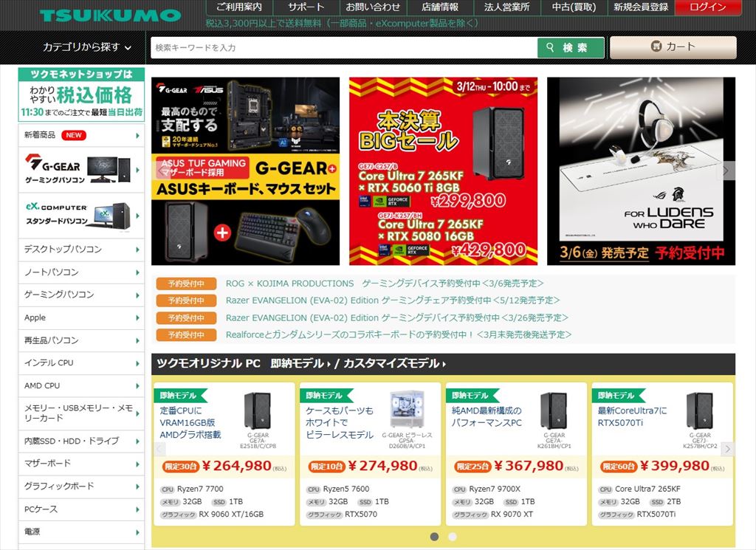The width and height of the screenshot is (756, 550).
Task: Click the eX.computer standard PC sidebar logo
Action: 81,216
